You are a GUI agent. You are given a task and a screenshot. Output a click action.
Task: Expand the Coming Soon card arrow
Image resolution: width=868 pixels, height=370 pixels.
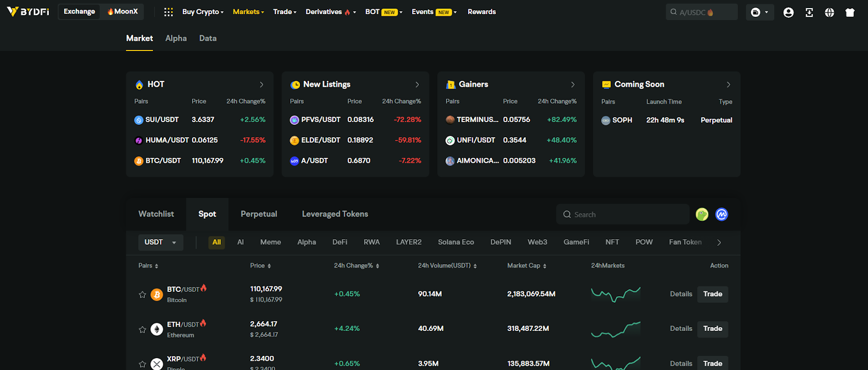pos(729,85)
